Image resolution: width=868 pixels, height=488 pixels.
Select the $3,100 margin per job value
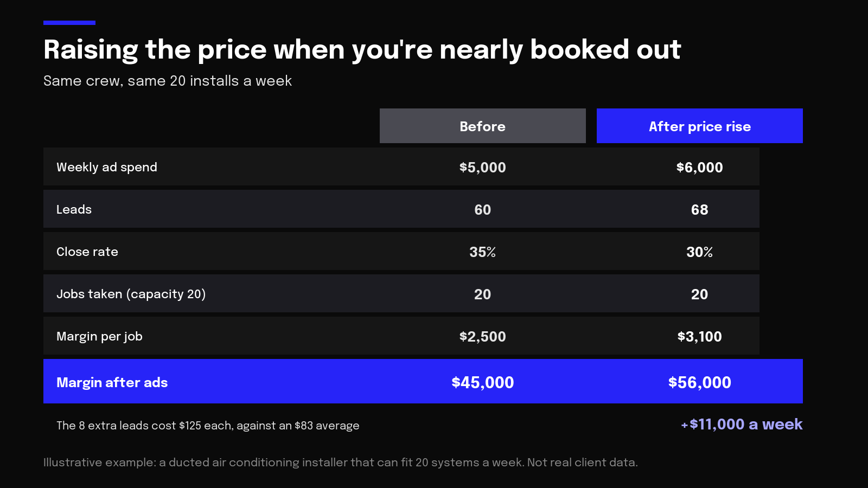pos(699,337)
